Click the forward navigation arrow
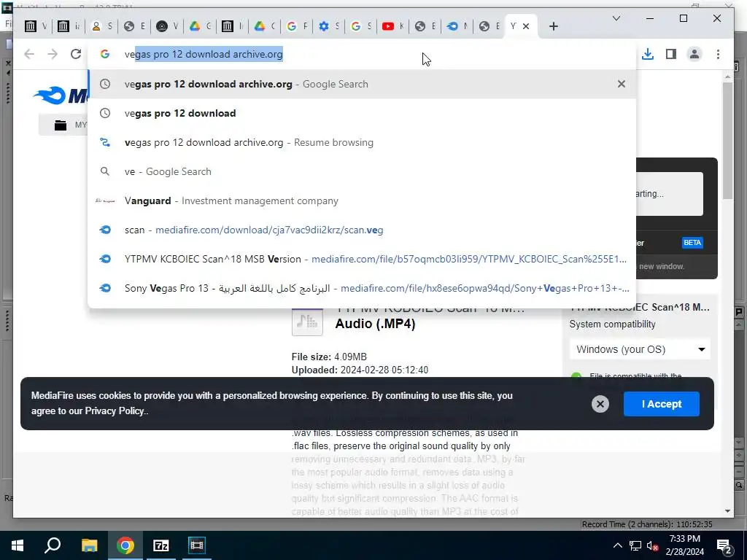 (x=53, y=54)
